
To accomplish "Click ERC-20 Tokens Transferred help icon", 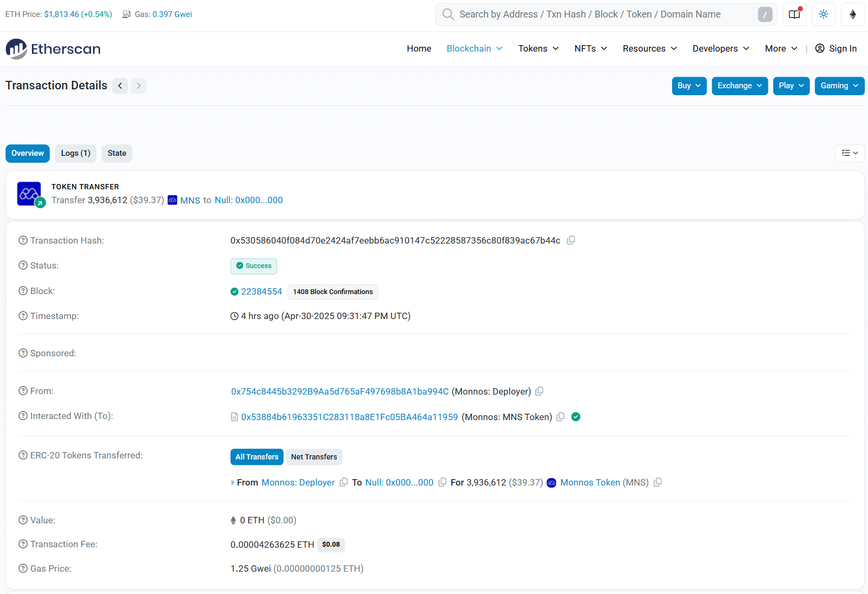I will point(23,455).
